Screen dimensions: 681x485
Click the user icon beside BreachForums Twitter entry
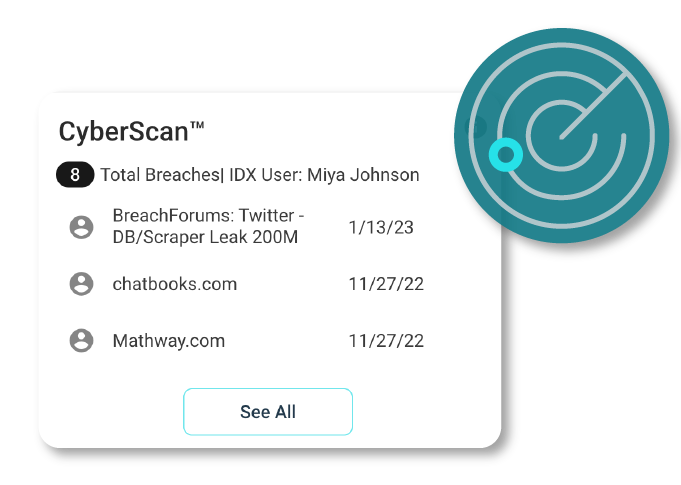click(x=81, y=227)
